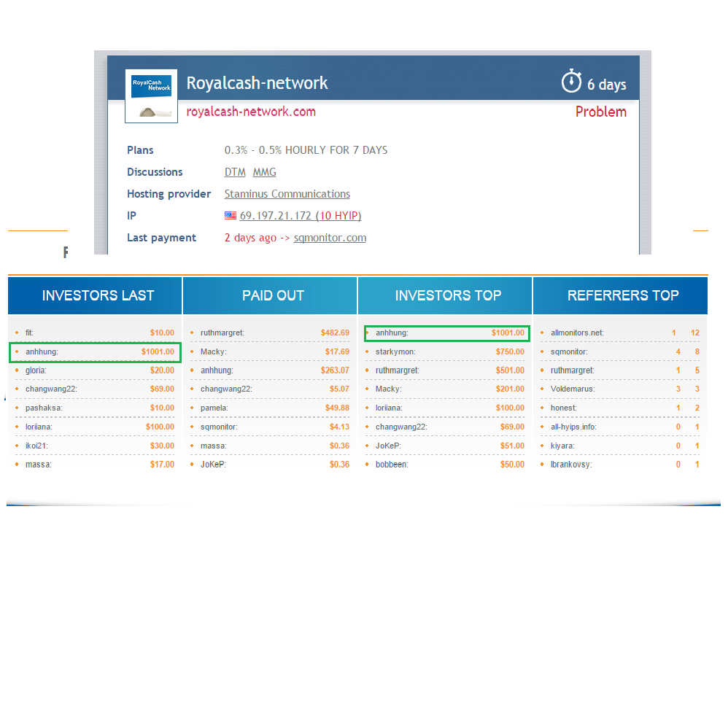Click kiyara: row in Referrers Top
728x711 pixels.
click(x=620, y=446)
